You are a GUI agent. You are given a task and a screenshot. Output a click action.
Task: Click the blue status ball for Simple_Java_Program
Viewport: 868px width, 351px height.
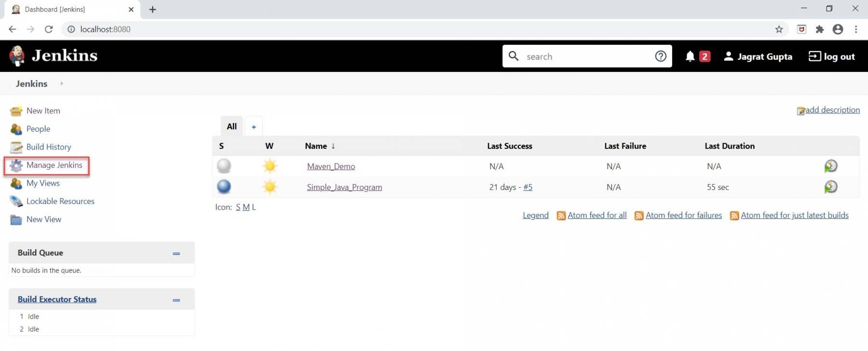(x=224, y=187)
